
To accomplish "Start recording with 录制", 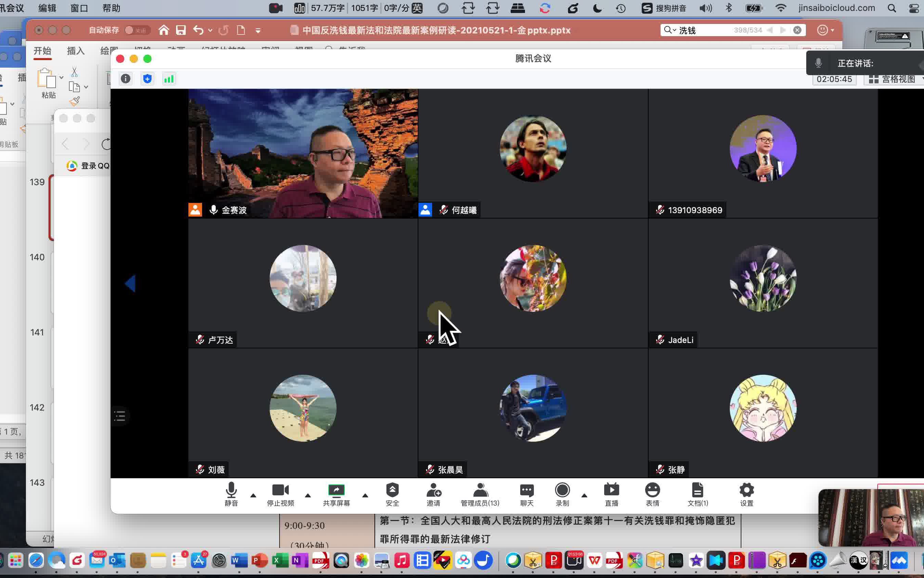I will (x=562, y=494).
